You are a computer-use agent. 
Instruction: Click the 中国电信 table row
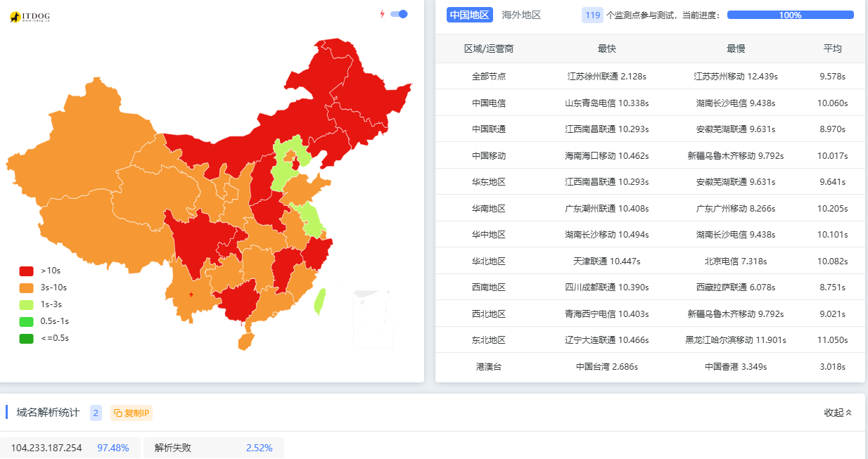pyautogui.click(x=650, y=103)
